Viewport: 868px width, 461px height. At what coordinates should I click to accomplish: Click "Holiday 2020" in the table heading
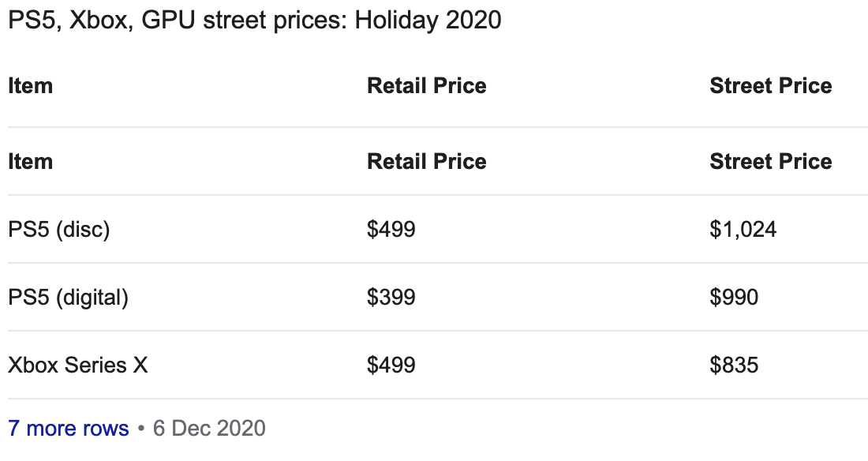point(428,20)
